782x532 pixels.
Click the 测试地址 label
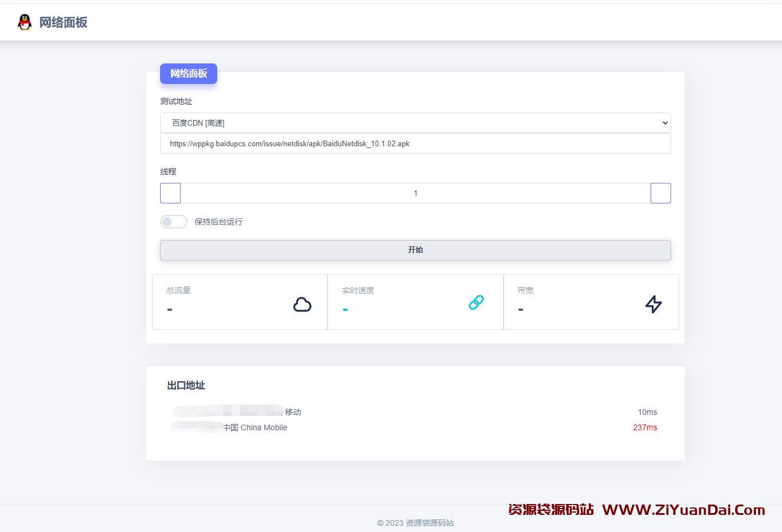click(x=176, y=101)
